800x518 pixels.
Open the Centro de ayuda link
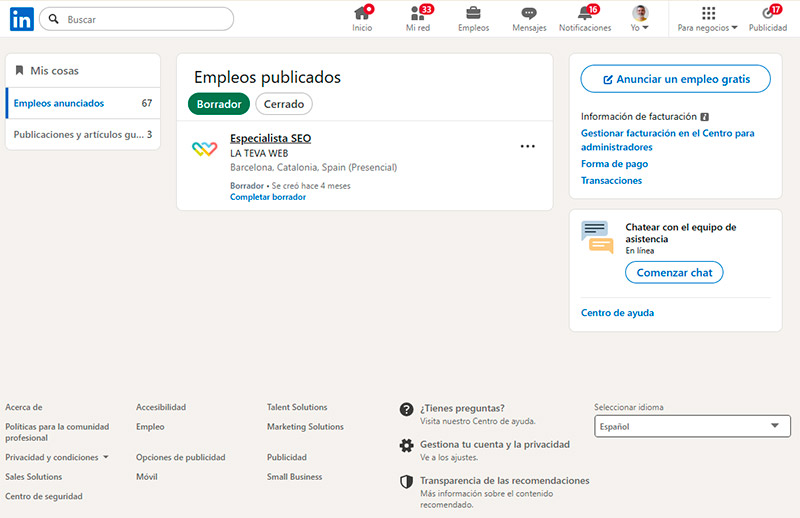point(617,313)
